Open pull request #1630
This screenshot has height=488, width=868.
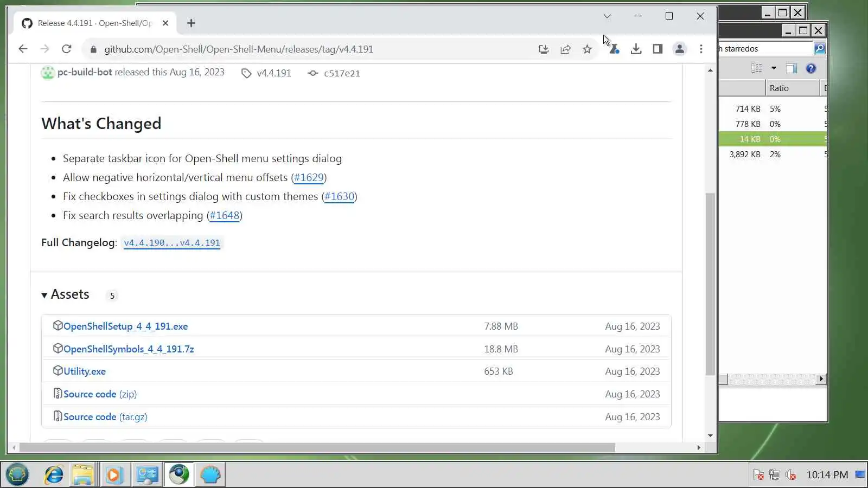339,196
